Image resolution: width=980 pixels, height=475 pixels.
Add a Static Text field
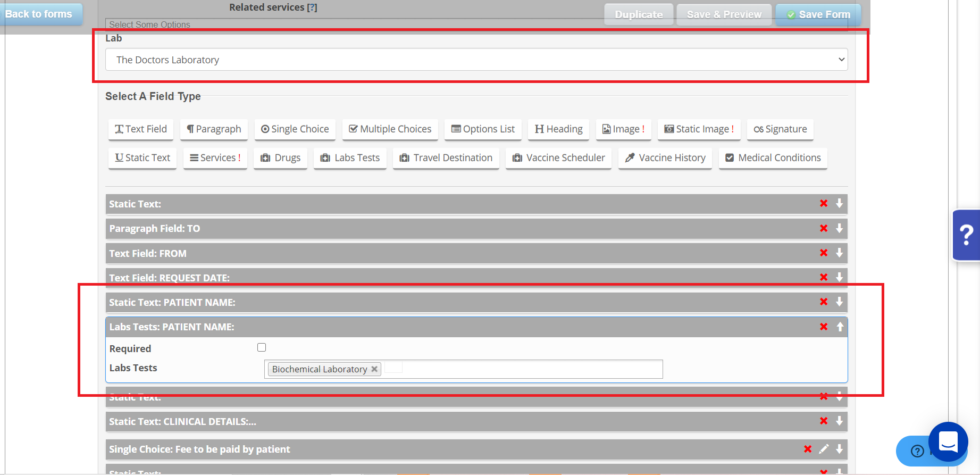click(143, 158)
